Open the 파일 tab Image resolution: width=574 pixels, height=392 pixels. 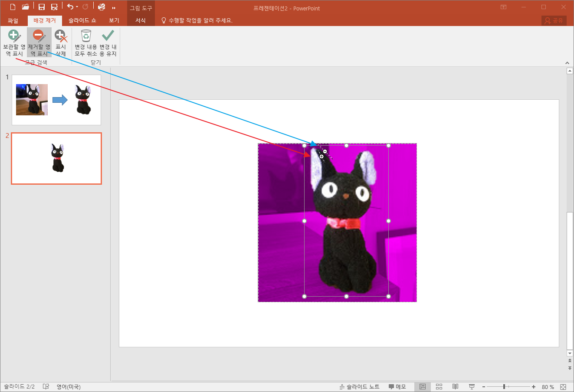tap(13, 20)
